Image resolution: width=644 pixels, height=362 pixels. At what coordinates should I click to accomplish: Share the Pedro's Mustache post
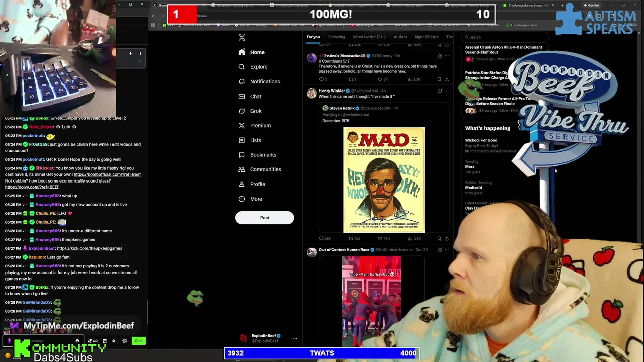click(x=446, y=79)
